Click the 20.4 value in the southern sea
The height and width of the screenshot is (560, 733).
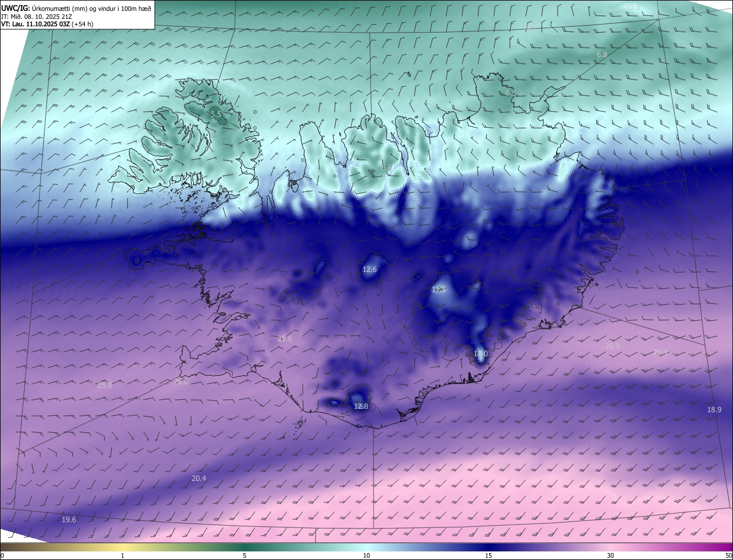199,478
